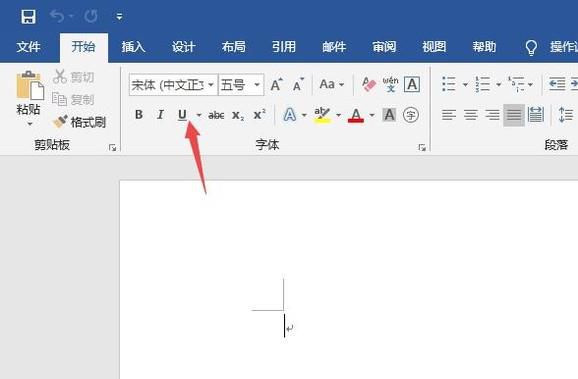The height and width of the screenshot is (379, 578).
Task: Open the 文件 menu
Action: coord(28,47)
